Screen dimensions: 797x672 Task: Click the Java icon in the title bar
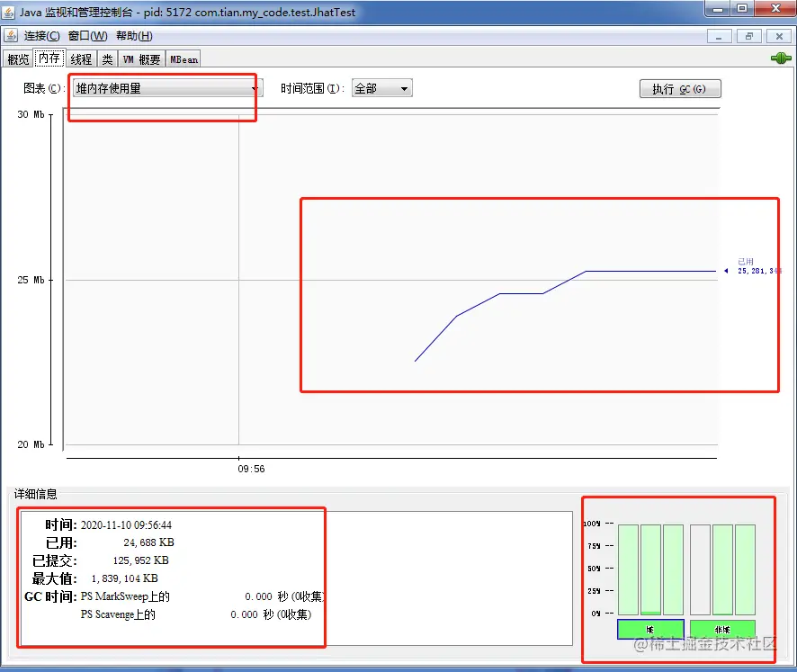(x=9, y=12)
